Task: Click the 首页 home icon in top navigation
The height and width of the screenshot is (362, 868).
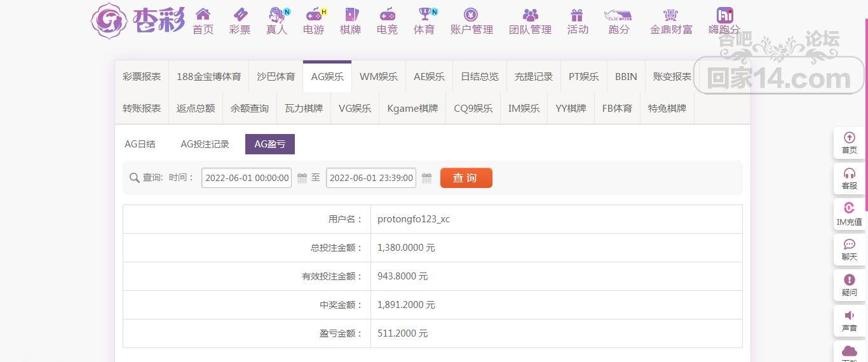Action: point(203,15)
